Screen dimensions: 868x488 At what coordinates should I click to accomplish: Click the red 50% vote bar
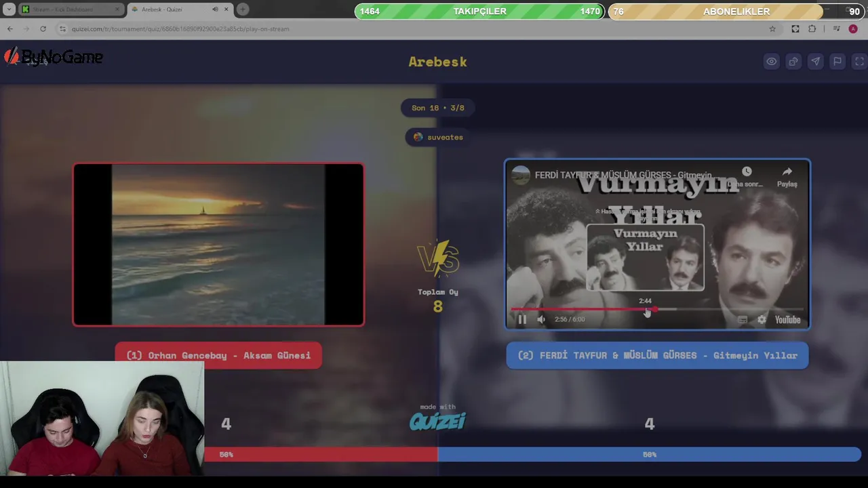click(321, 455)
